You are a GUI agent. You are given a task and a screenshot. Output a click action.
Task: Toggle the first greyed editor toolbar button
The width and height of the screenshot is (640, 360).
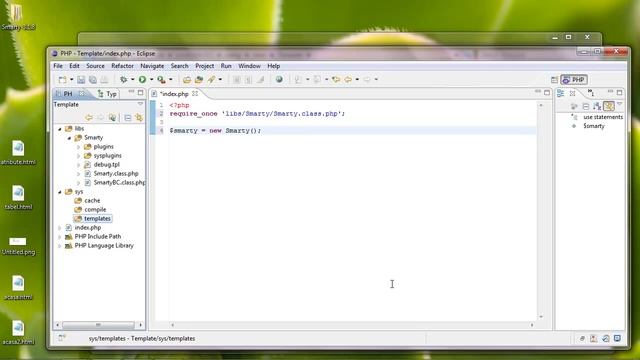[x=236, y=80]
